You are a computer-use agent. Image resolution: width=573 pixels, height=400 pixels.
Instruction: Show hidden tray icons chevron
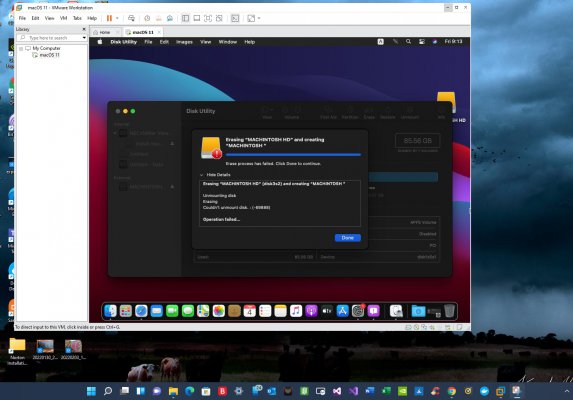[x=567, y=391]
